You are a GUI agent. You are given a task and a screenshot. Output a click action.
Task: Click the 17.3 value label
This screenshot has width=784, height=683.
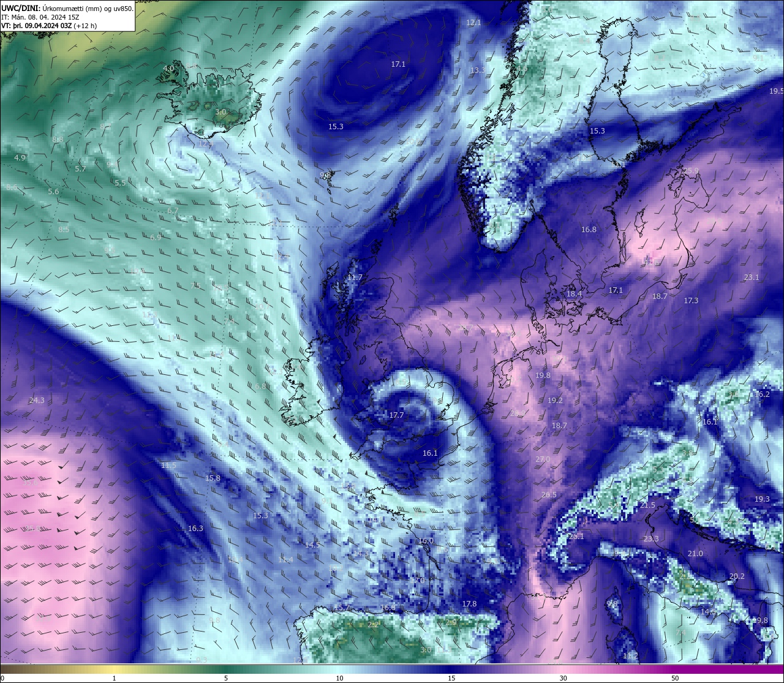(x=691, y=300)
